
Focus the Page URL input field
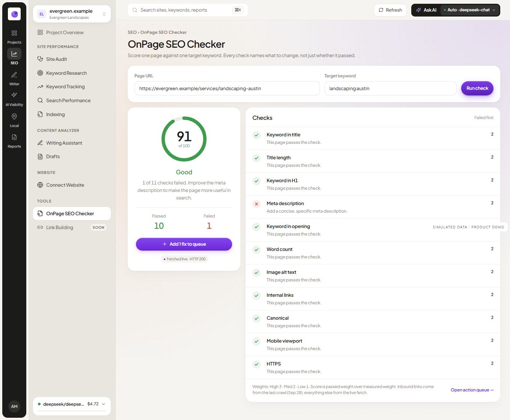(x=227, y=88)
